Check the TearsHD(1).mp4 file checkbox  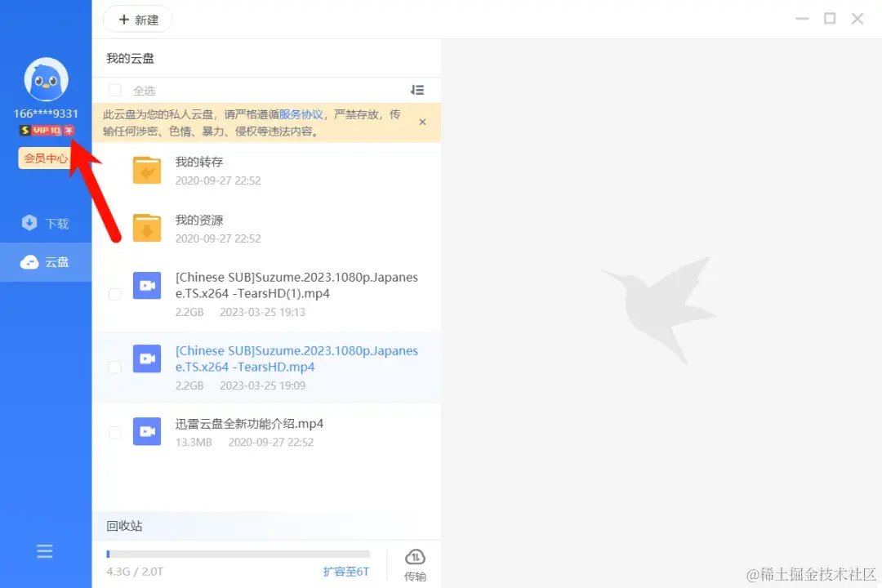[x=115, y=294]
